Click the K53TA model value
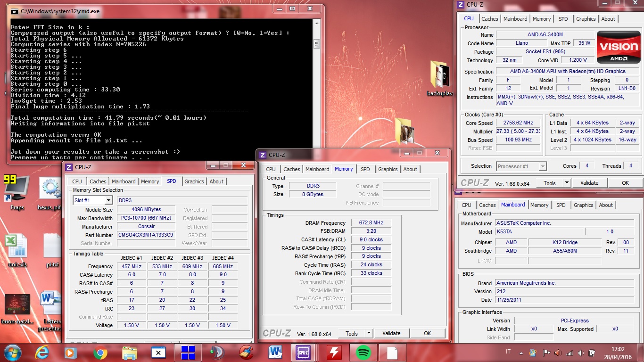644x362 pixels. pos(539,231)
